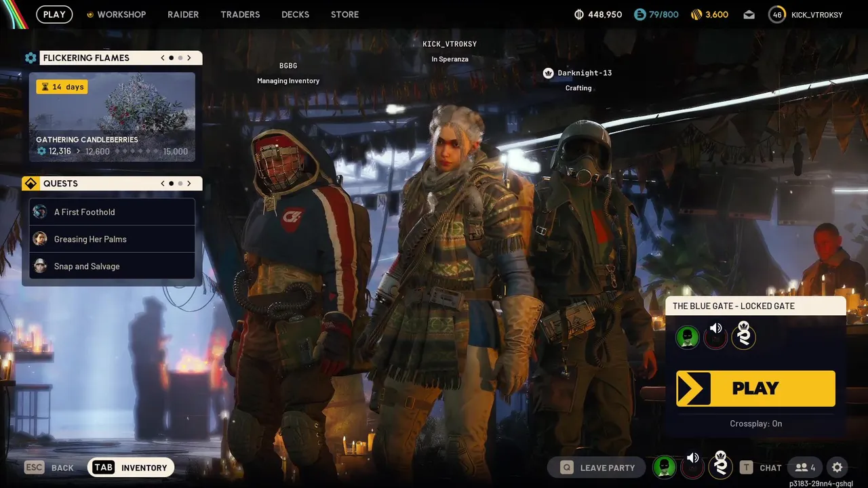Click the GATHERING CANDLEBERRIES event title
868x488 pixels.
click(87, 140)
